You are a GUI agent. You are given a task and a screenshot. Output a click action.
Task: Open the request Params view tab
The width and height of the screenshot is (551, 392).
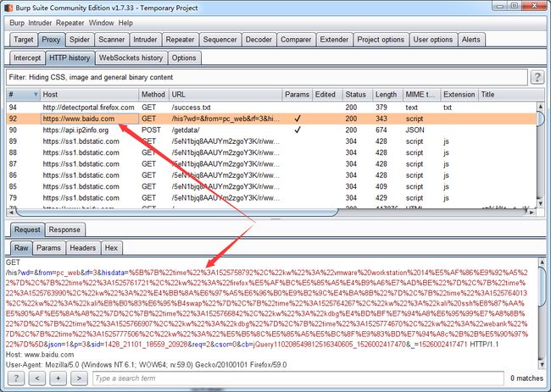click(x=48, y=248)
